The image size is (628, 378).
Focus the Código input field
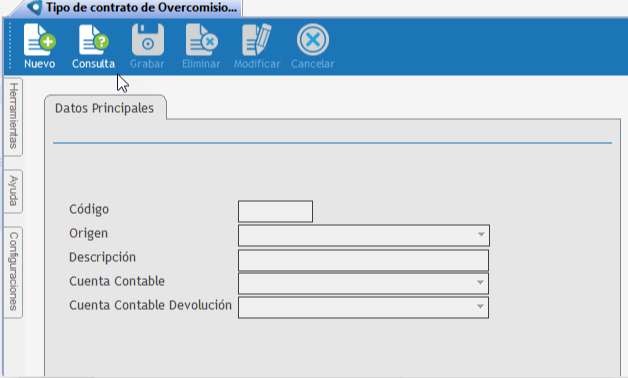point(275,211)
